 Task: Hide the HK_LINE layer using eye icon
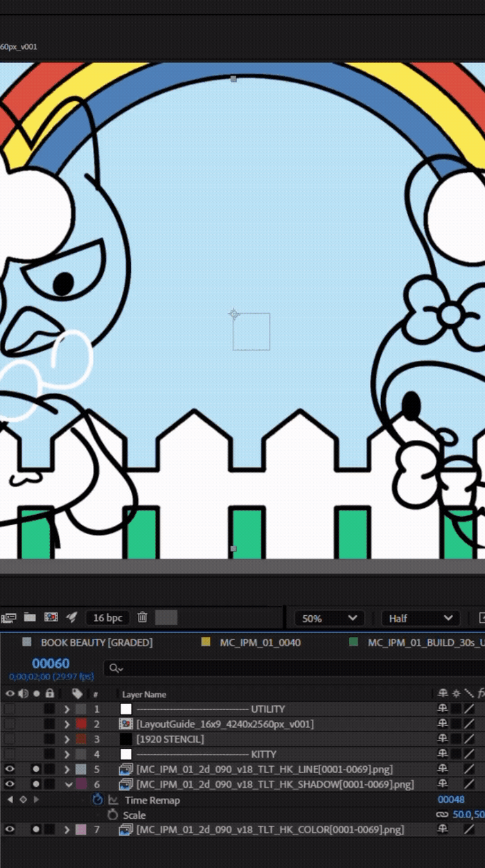tap(10, 769)
